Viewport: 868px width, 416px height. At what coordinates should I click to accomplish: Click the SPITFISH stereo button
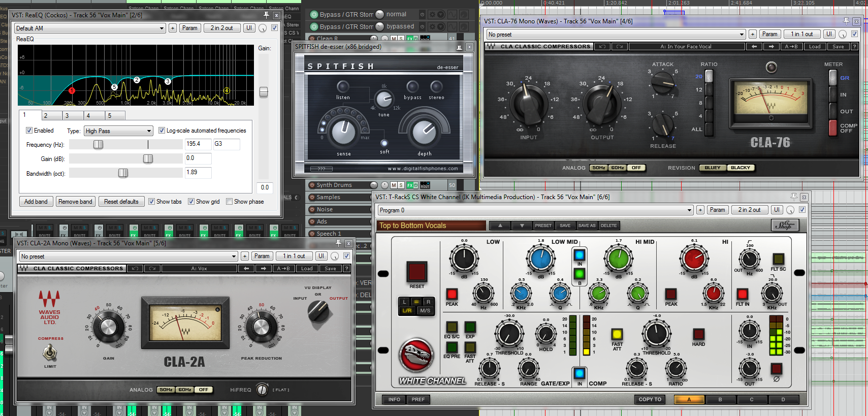[x=436, y=86]
